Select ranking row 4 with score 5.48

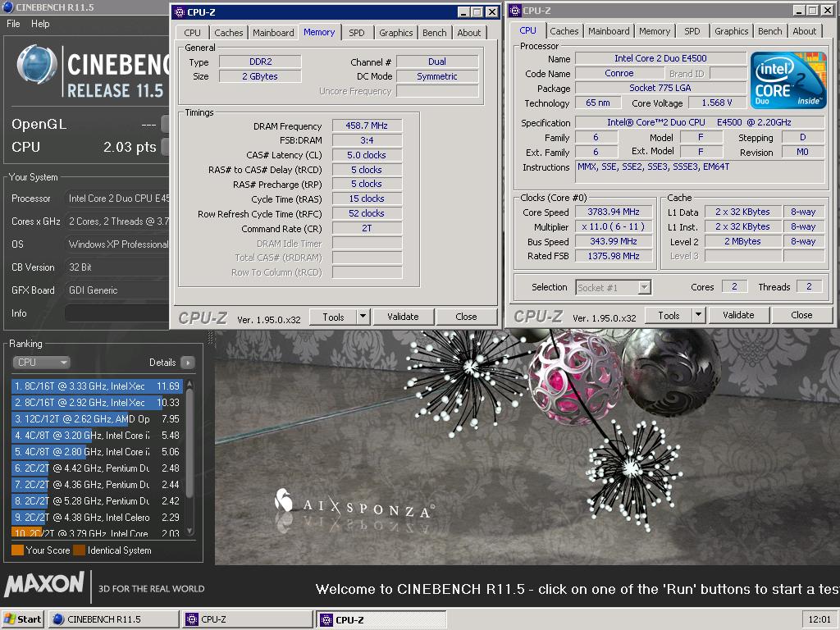pos(97,436)
